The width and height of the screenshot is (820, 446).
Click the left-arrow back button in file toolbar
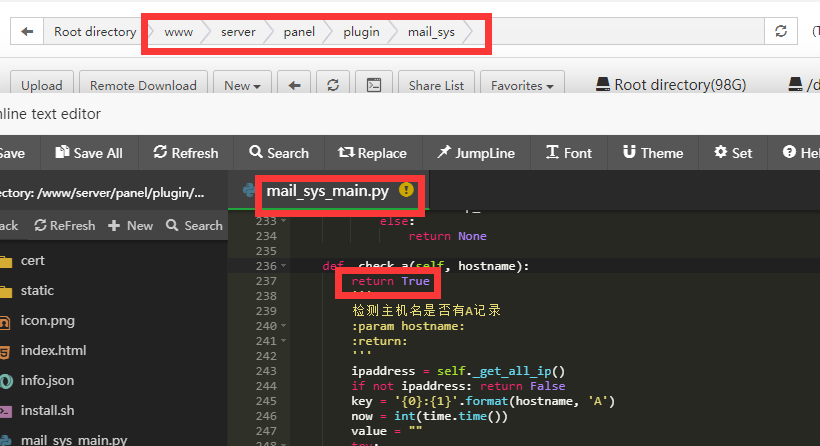pyautogui.click(x=294, y=85)
